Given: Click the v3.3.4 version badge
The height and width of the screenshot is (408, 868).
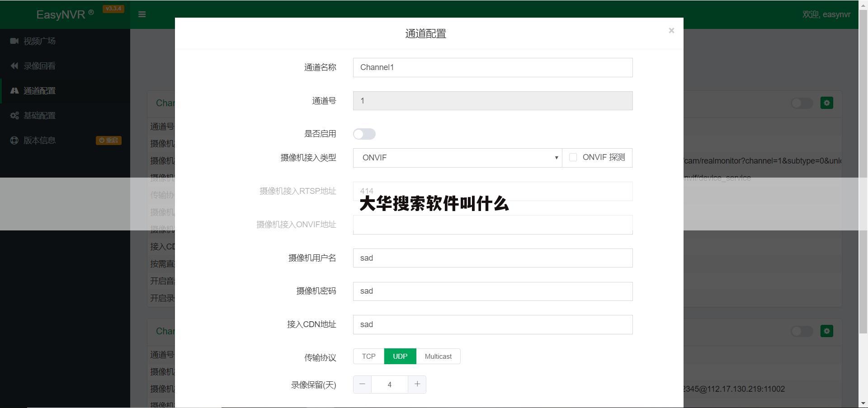Looking at the screenshot, I should [113, 9].
